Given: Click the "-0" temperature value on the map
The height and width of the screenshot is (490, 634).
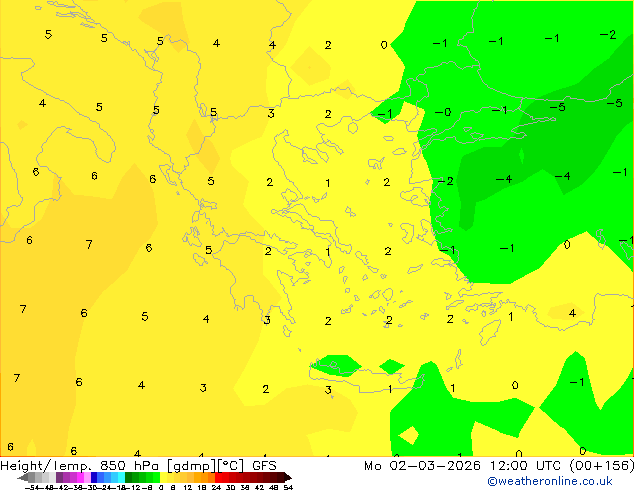Looking at the screenshot, I should pos(443,112).
